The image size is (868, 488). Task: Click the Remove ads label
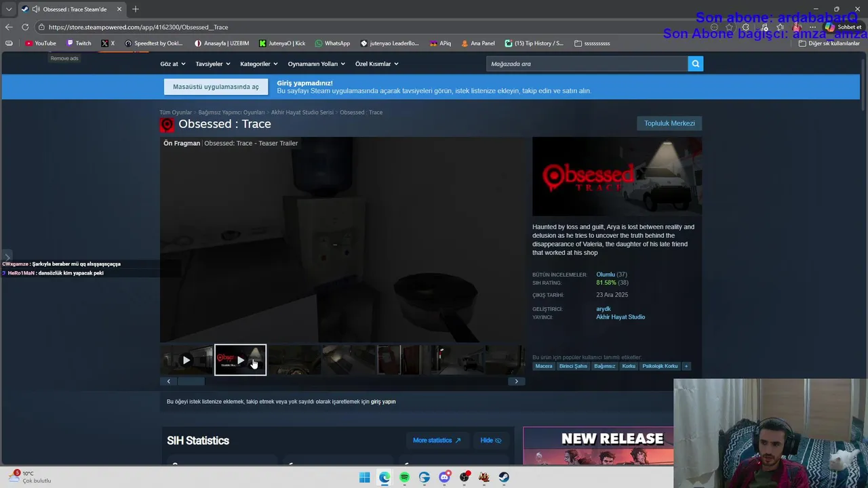tap(64, 58)
